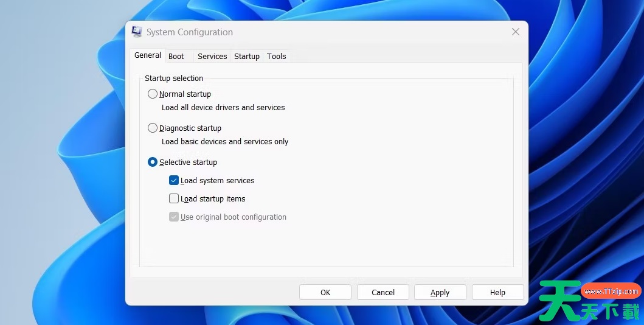Apply the startup configuration changes
The image size is (644, 325).
click(440, 292)
